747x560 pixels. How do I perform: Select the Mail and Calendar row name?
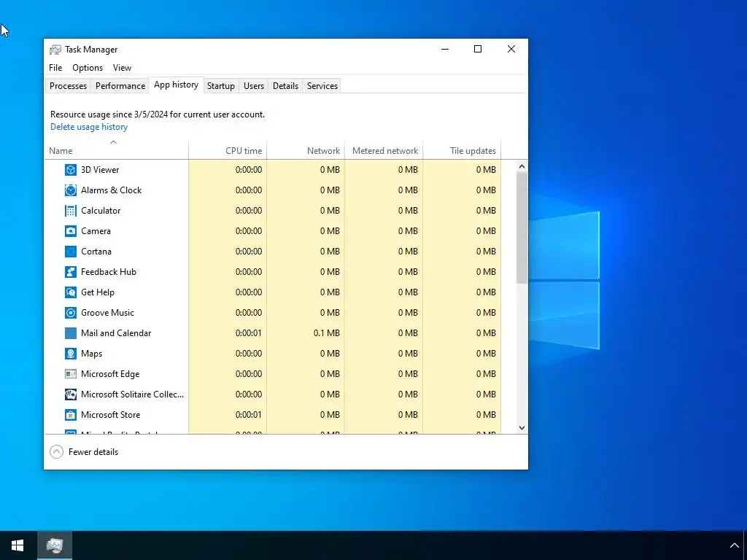pos(116,333)
